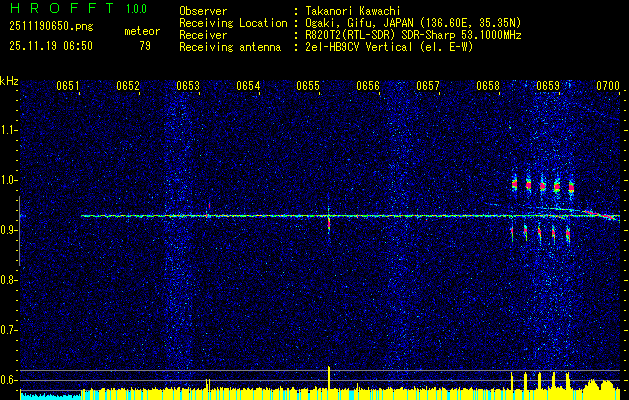629x400 pixels.
Task: Click the Receiving antenna field label
Action: pos(230,47)
